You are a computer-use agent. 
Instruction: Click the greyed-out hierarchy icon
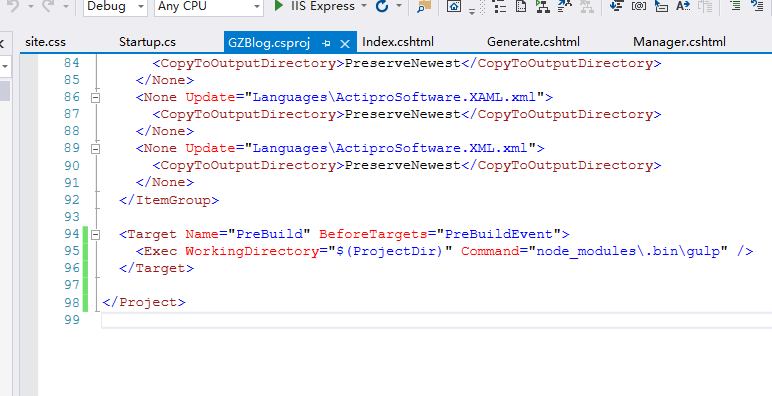[x=586, y=6]
